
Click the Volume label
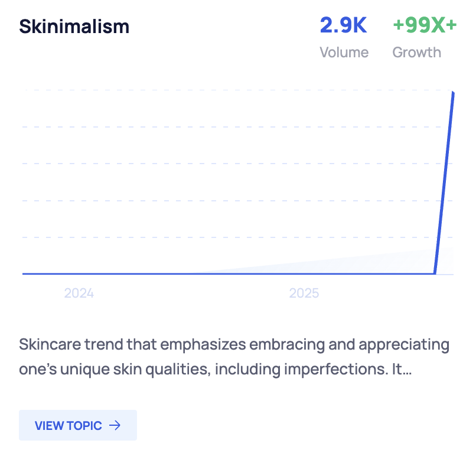coord(344,52)
